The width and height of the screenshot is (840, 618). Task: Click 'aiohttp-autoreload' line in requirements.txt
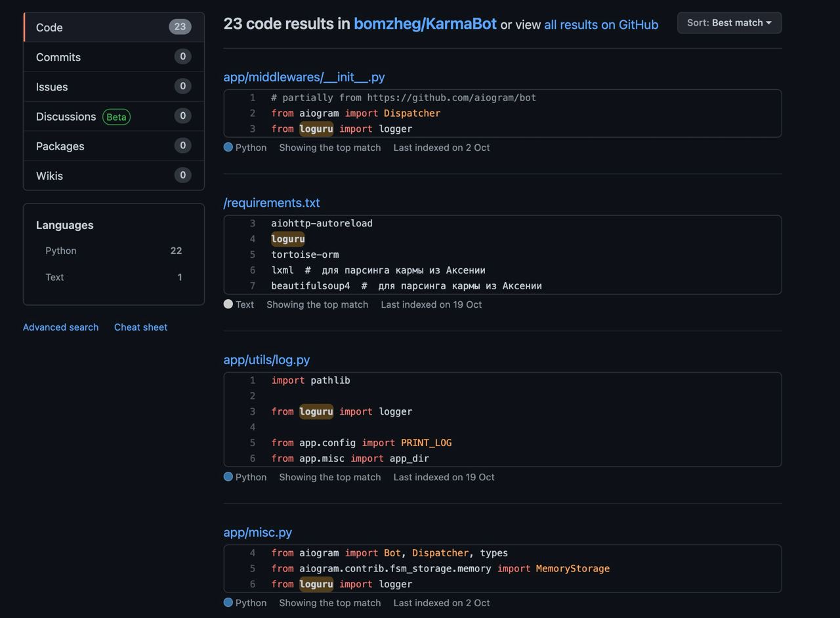point(322,223)
